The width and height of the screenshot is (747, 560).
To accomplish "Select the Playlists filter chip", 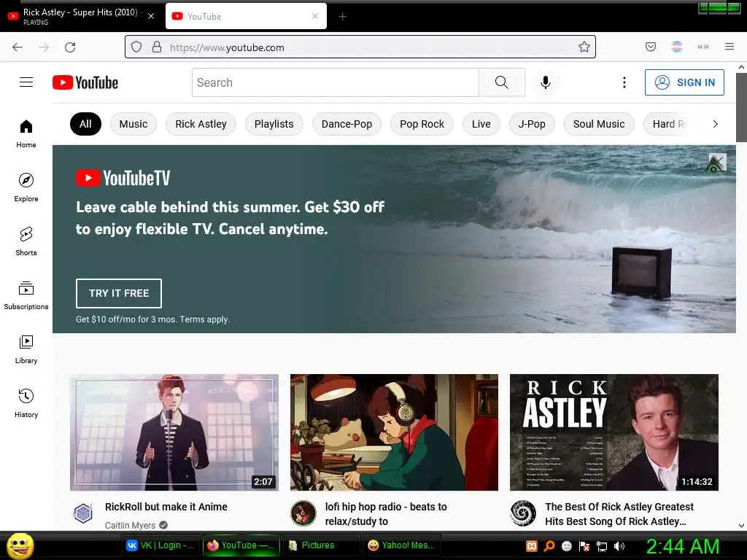I will 274,124.
